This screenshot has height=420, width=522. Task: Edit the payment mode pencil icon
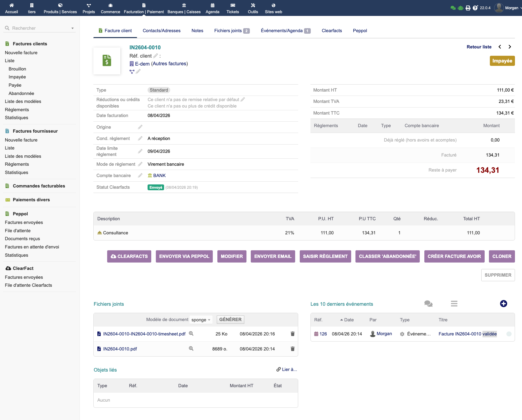(x=140, y=164)
